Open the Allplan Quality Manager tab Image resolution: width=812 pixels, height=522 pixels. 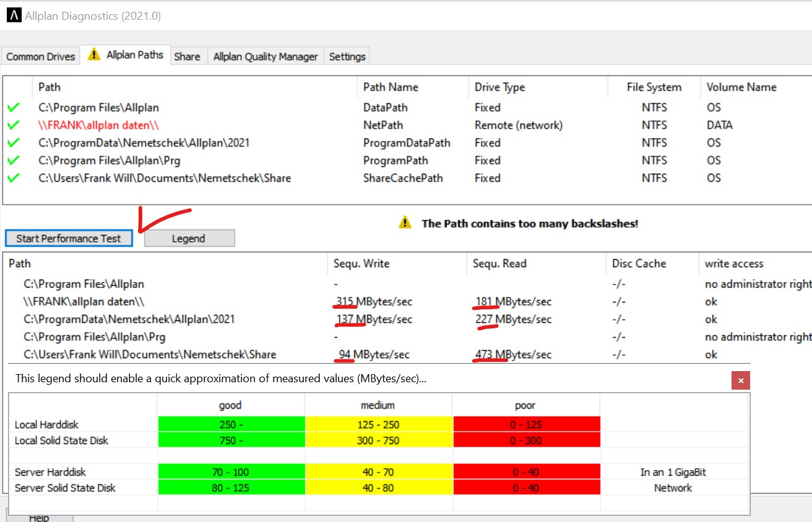266,56
